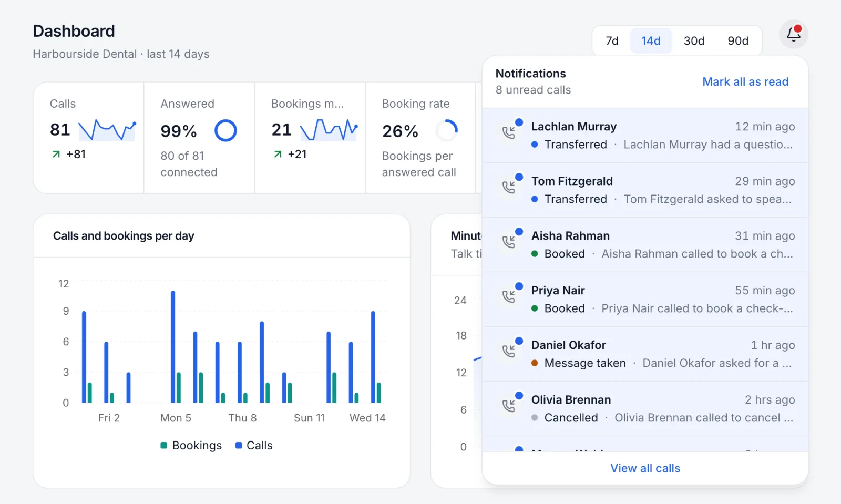Toggle Calls legend series

pos(254,446)
